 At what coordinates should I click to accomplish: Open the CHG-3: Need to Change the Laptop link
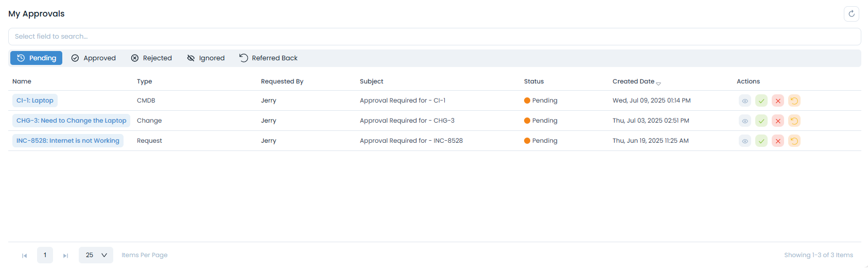tap(71, 121)
